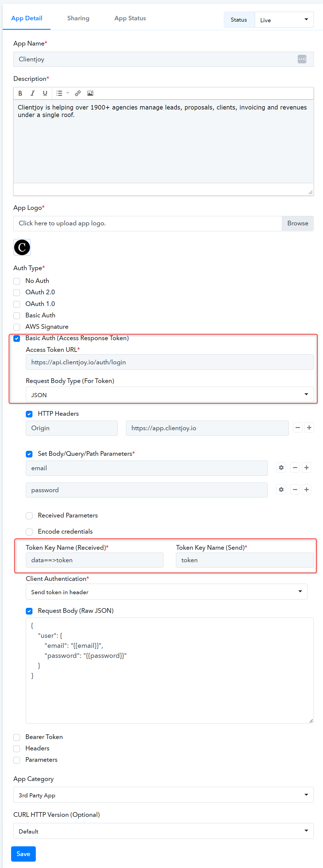Insert an image in the description
323x868 pixels.
pyautogui.click(x=90, y=93)
